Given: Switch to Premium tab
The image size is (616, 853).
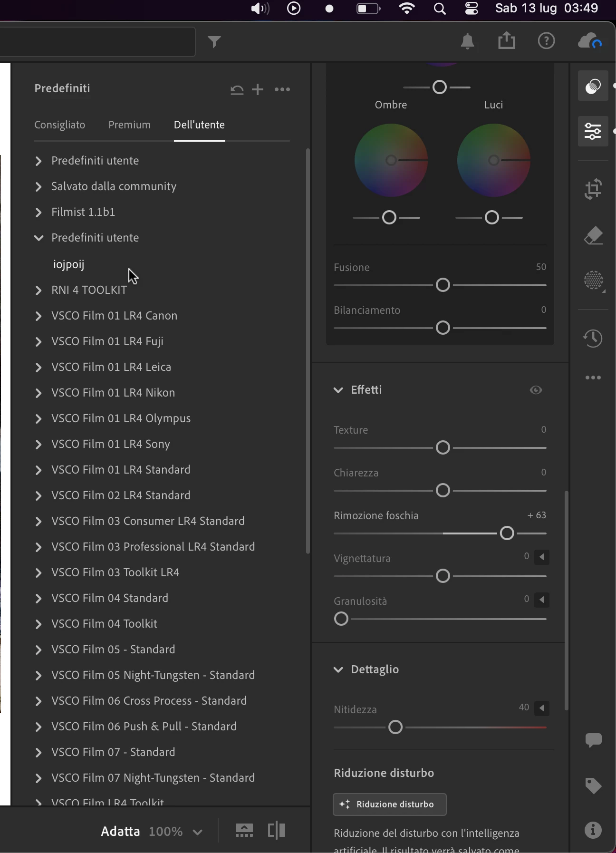Looking at the screenshot, I should [x=129, y=125].
